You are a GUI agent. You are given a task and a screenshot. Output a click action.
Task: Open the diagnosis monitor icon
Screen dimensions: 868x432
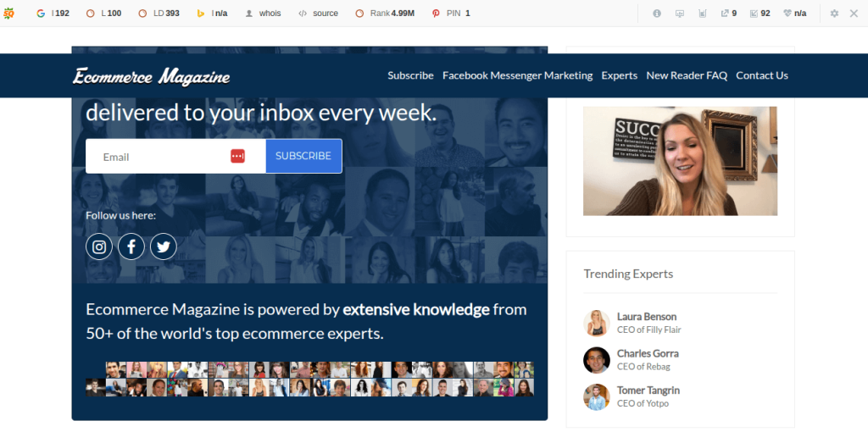click(680, 14)
